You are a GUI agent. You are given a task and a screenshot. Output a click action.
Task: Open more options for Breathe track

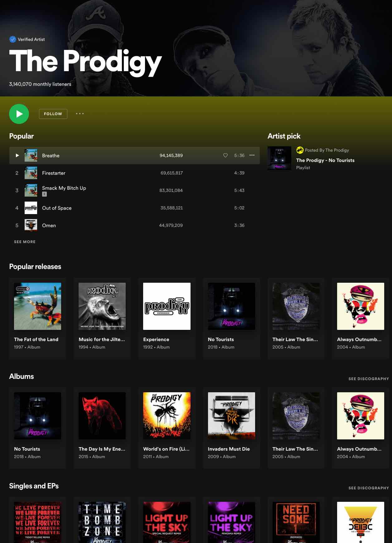[252, 155]
